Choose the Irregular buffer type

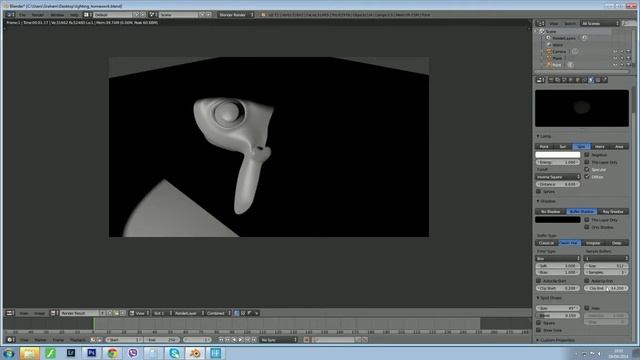click(x=593, y=243)
